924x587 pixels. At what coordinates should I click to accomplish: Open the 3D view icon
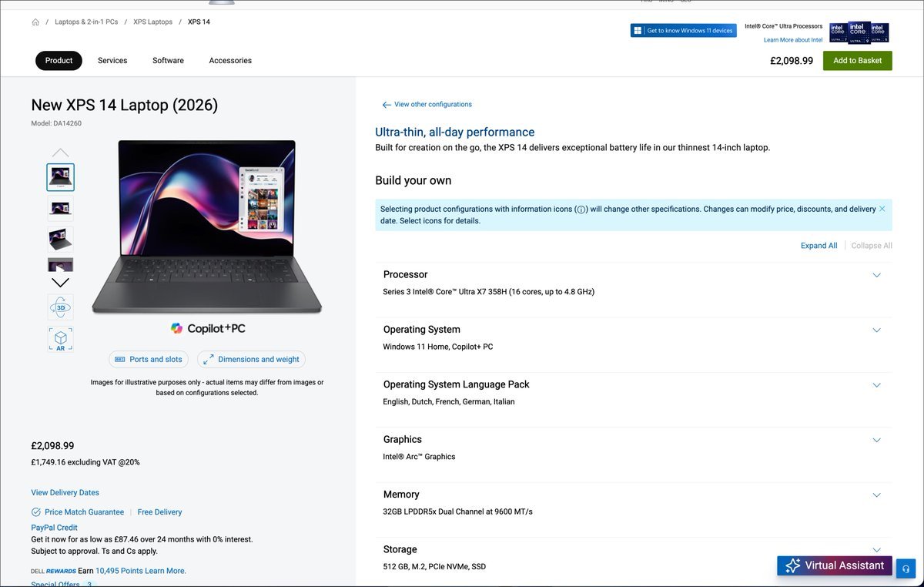61,307
